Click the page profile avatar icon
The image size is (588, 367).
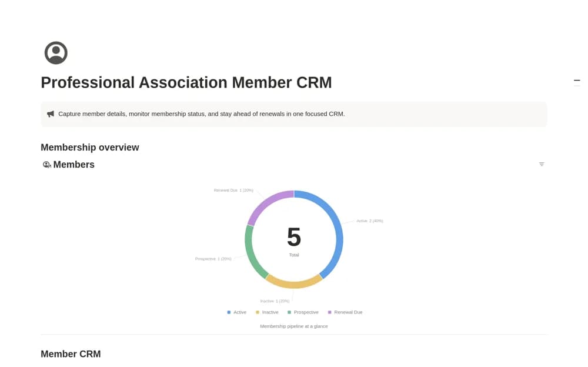pos(56,53)
